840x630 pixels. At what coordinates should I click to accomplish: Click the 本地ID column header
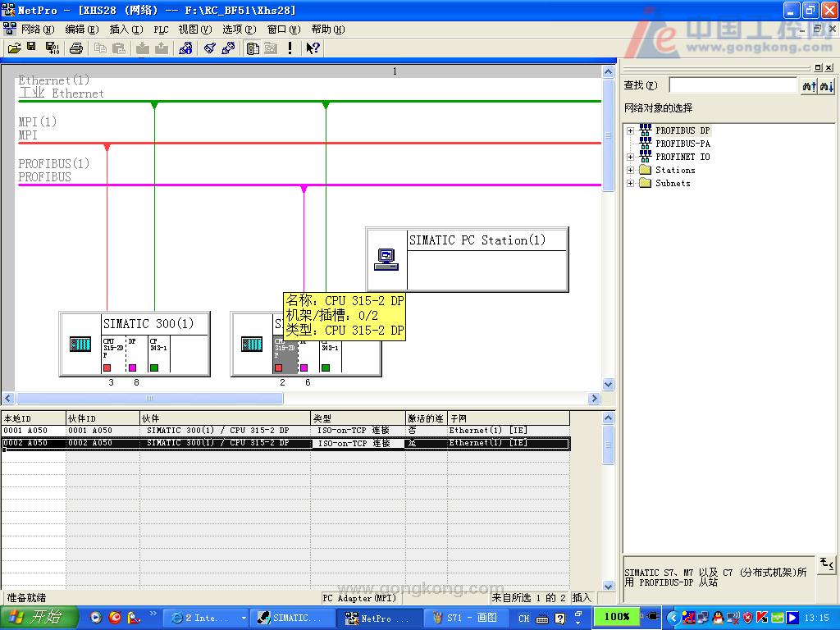34,418
